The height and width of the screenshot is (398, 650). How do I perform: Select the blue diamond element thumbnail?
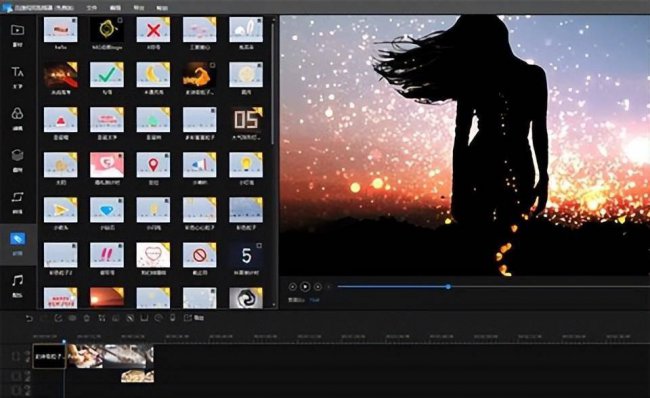107,210
